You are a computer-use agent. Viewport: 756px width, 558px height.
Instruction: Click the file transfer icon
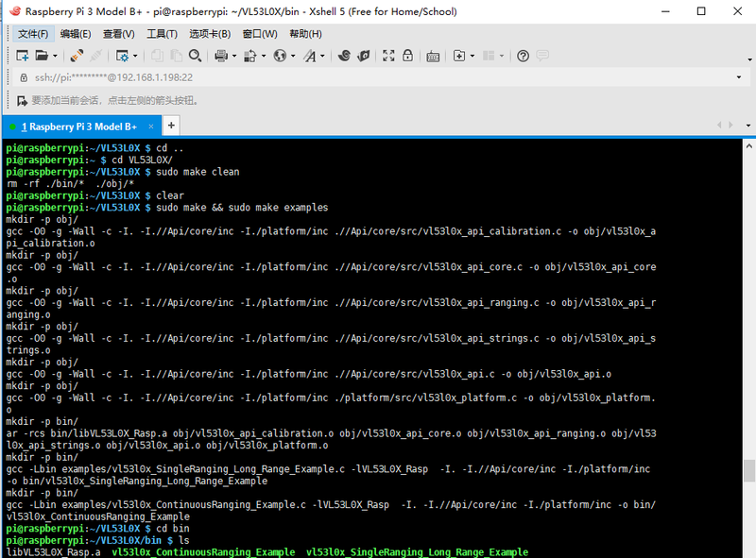pos(250,56)
